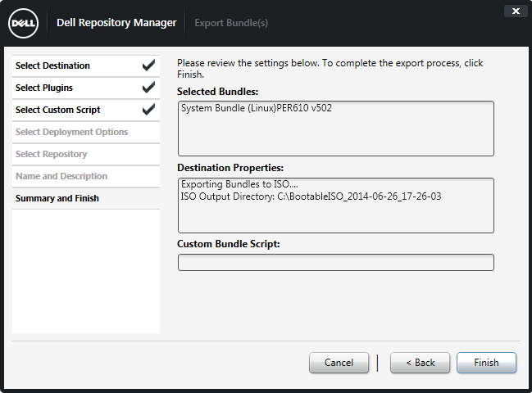Switch to the Select Custom Script step
This screenshot has height=393, width=532.
click(x=58, y=110)
